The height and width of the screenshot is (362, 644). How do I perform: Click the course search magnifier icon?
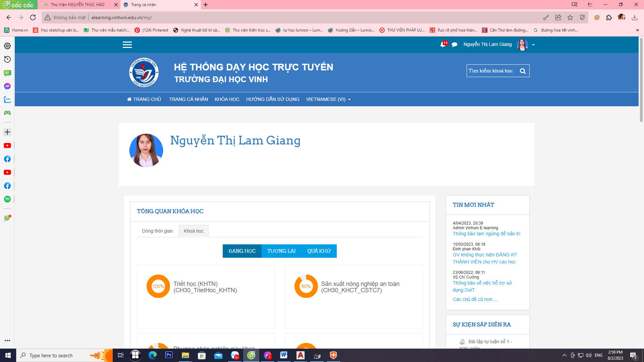tap(523, 71)
